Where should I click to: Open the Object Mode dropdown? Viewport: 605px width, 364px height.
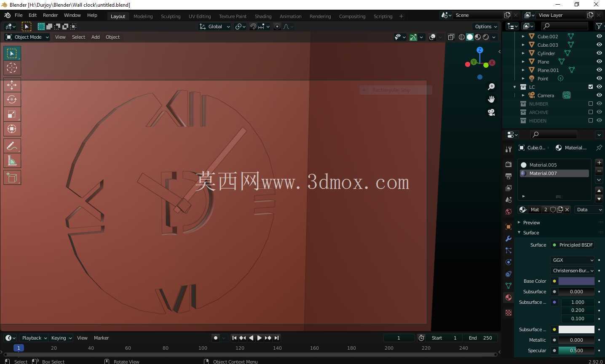coord(27,37)
